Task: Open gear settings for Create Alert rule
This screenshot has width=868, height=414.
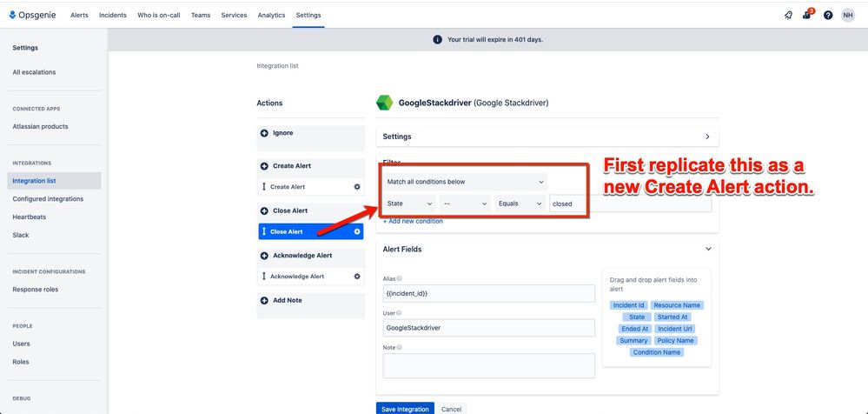Action: coord(357,187)
